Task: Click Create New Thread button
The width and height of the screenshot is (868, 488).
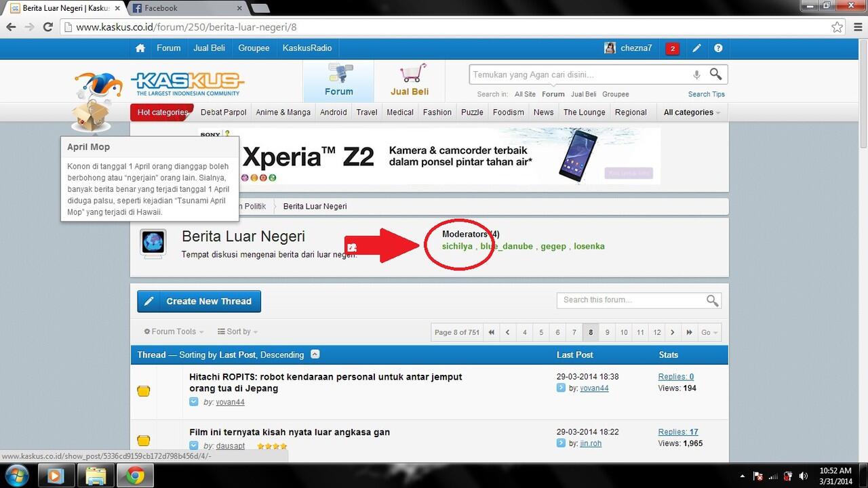Action: (199, 302)
